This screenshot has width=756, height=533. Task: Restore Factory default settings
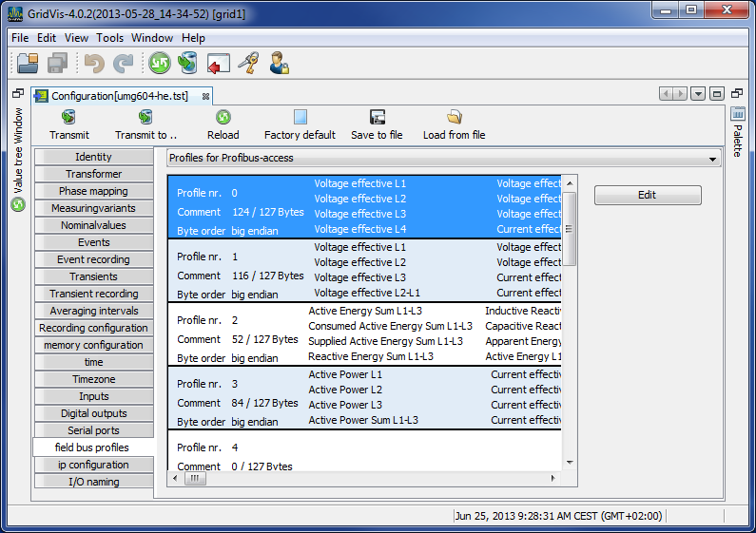[300, 124]
